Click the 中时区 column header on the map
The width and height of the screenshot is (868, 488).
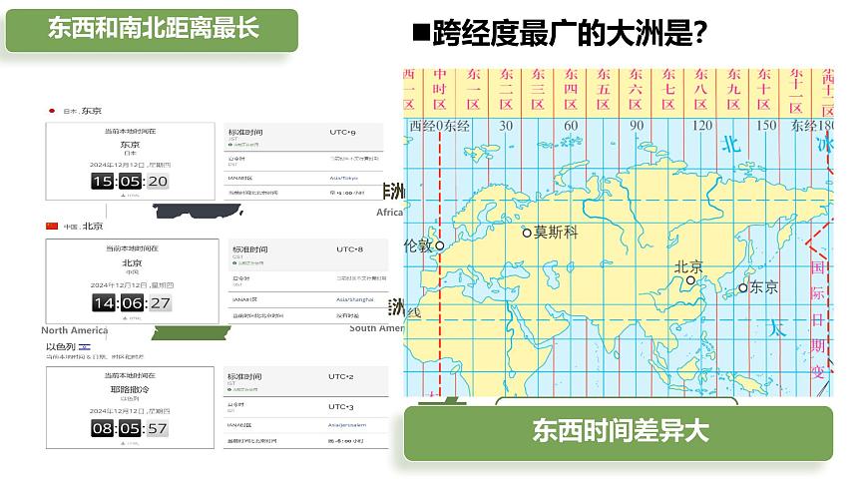tap(440, 89)
